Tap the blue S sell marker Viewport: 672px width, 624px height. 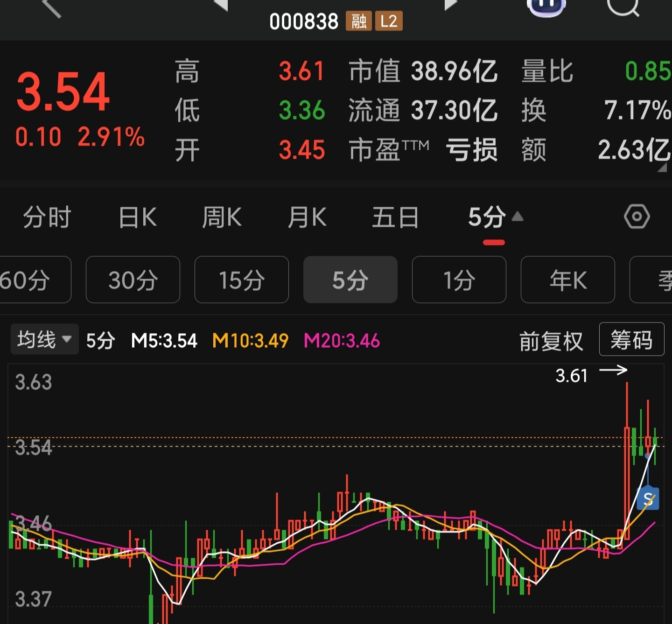coord(648,498)
